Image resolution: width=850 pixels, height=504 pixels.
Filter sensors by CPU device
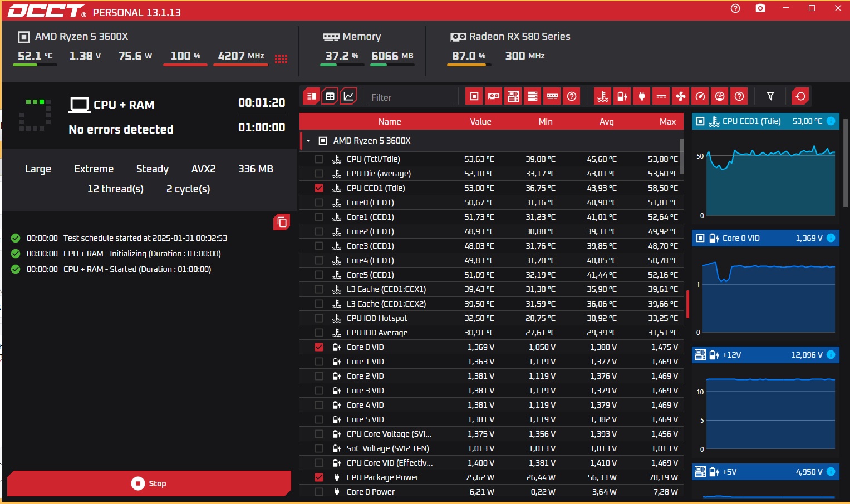474,96
